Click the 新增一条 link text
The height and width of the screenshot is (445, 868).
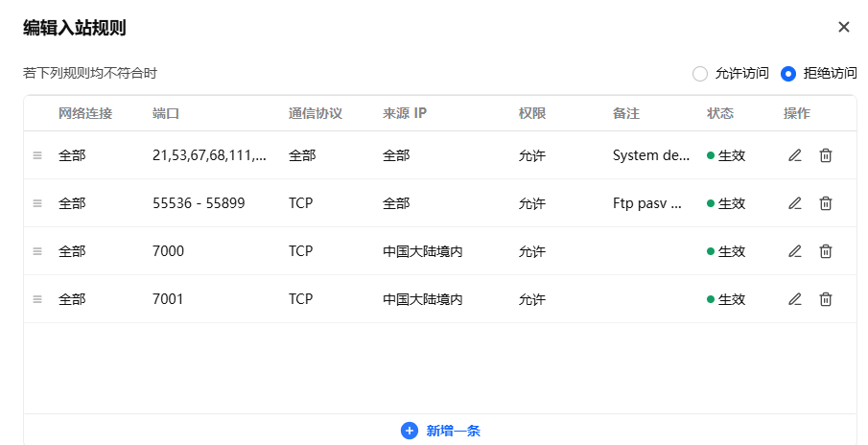click(454, 431)
